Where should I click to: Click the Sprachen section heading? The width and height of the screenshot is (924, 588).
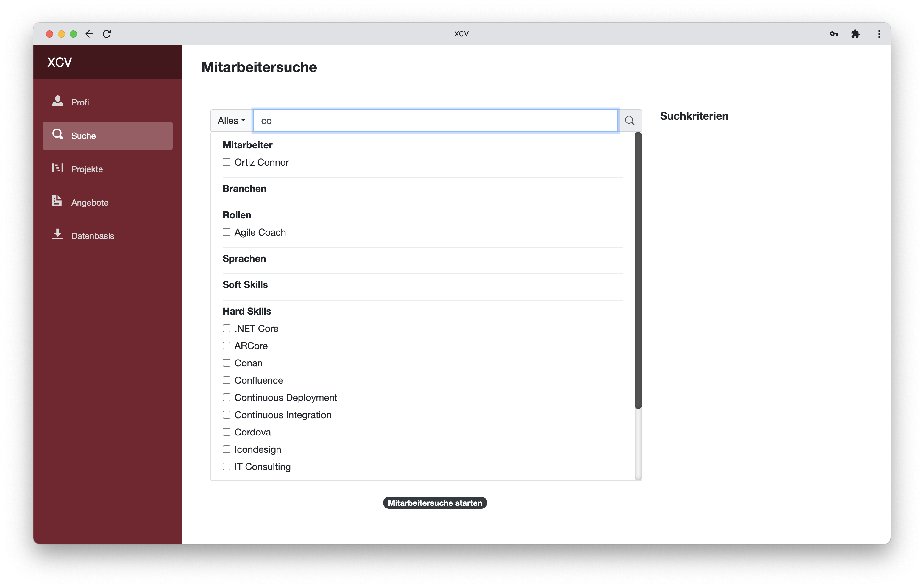(x=244, y=259)
